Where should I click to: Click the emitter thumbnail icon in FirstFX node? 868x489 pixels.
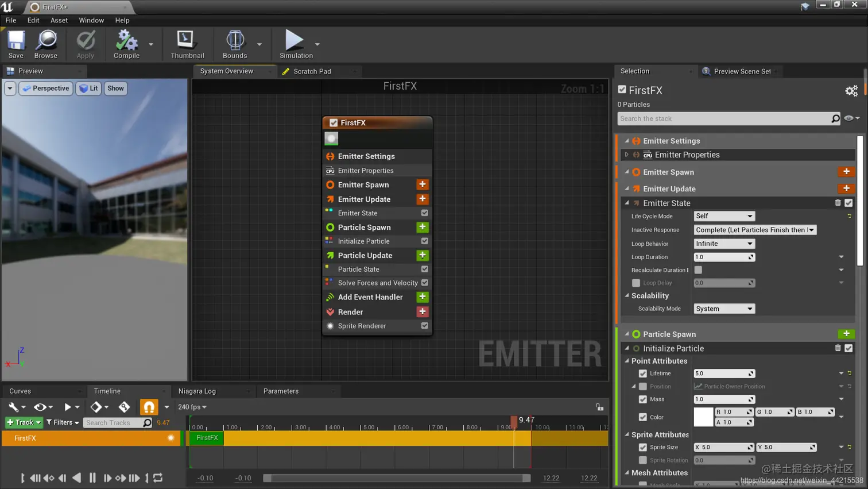[x=331, y=138]
